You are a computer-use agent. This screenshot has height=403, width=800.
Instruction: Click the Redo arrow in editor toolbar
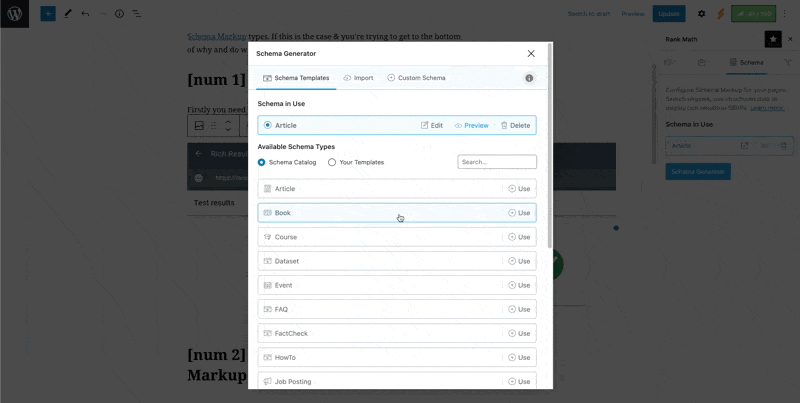coord(103,14)
